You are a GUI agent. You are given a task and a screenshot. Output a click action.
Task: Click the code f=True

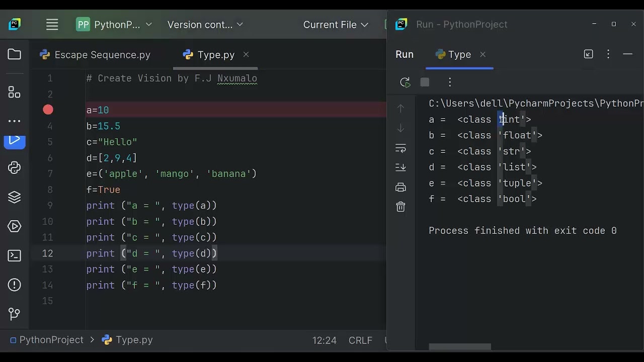pos(103,190)
